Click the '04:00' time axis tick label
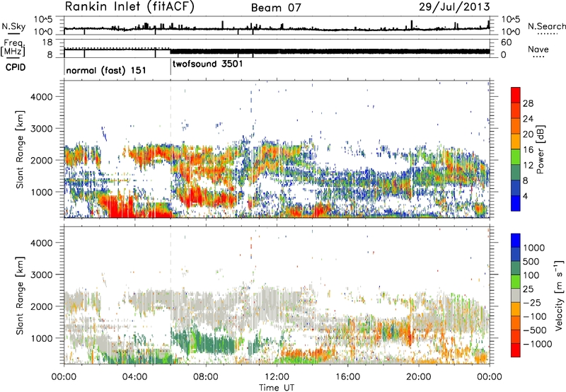Screen dimensions: 566x392 pyautogui.click(x=134, y=377)
